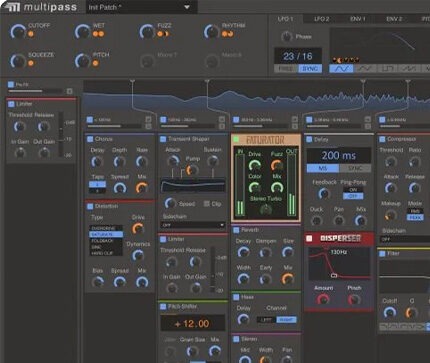Toggle the Chorus module power
Viewport: 430px width, 363px height.
(x=90, y=139)
